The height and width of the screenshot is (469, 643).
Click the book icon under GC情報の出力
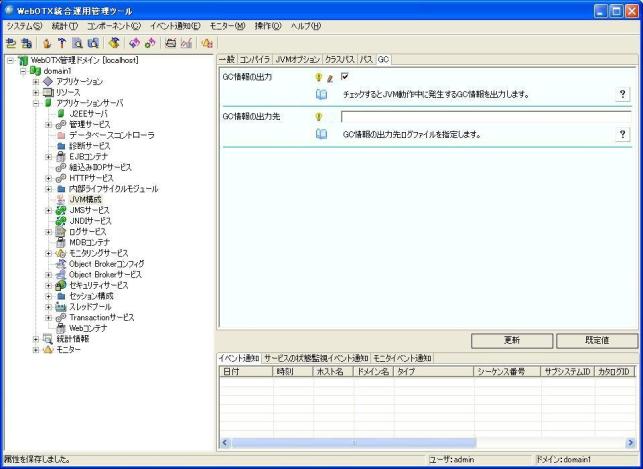[x=321, y=94]
